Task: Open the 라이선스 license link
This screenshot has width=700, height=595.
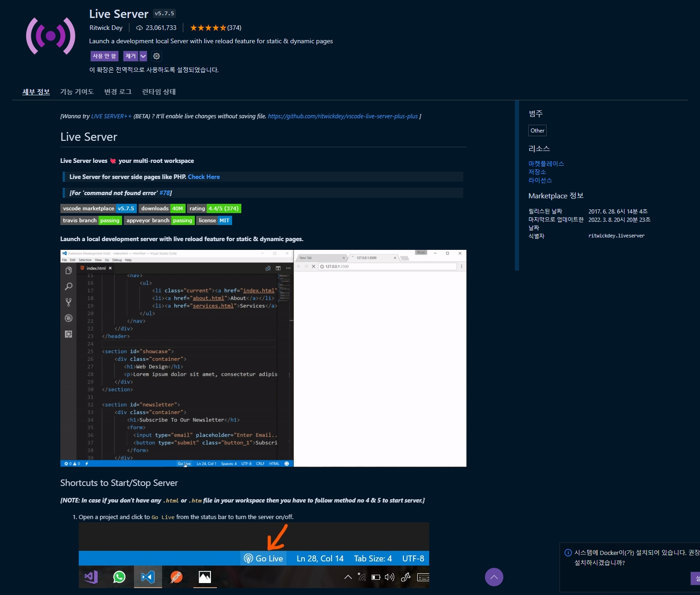Action: (x=540, y=180)
